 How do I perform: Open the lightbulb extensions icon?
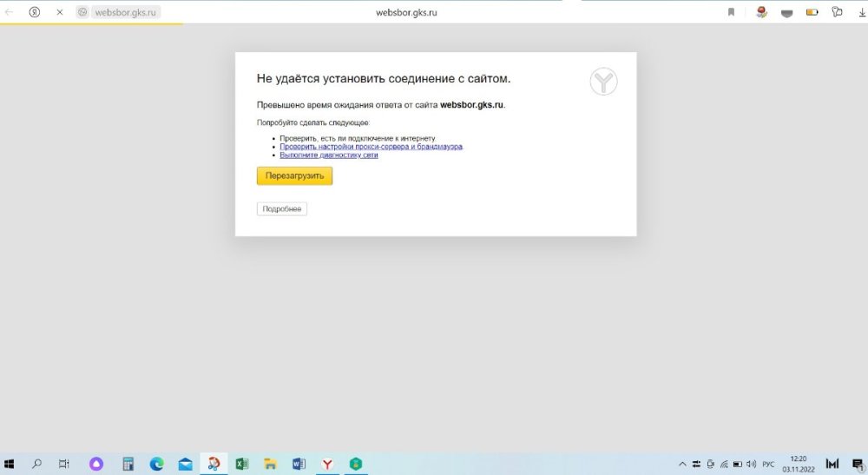(x=837, y=11)
